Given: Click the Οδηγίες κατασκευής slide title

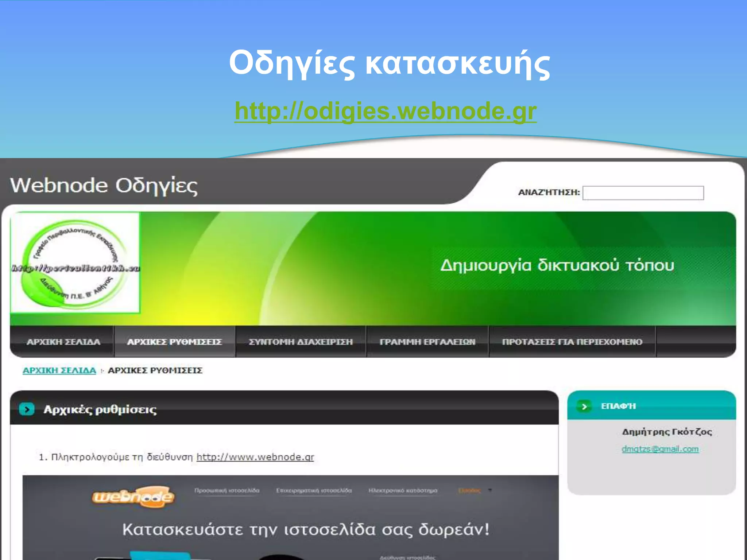Looking at the screenshot, I should [389, 63].
